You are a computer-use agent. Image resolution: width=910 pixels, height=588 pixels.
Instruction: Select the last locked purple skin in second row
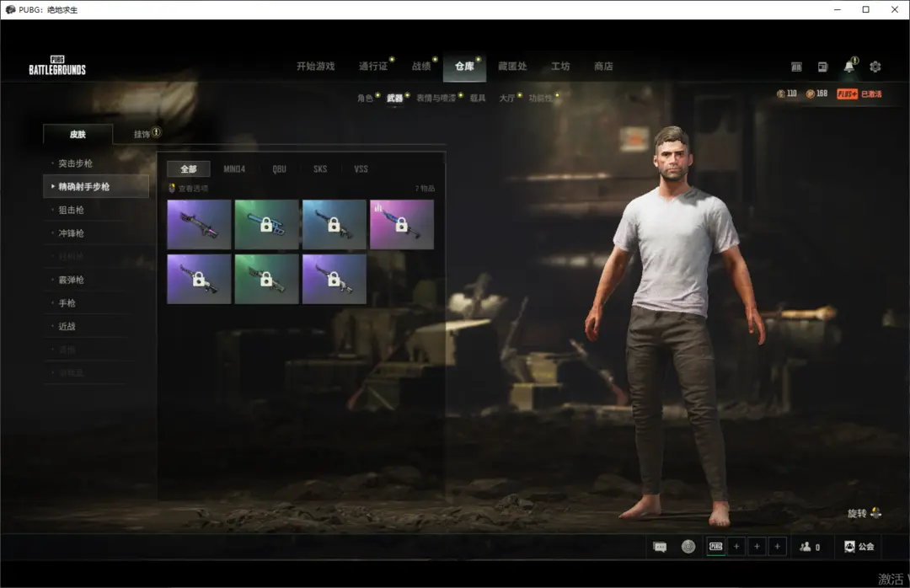335,279
